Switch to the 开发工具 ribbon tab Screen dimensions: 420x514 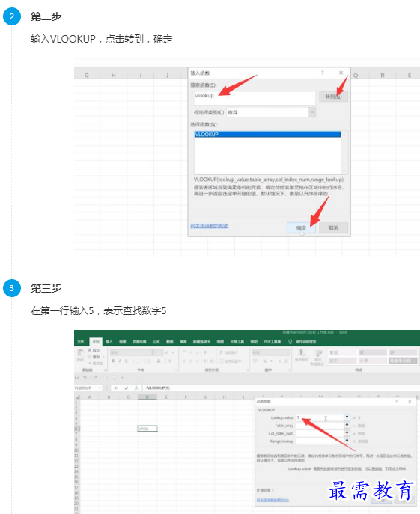coord(237,342)
